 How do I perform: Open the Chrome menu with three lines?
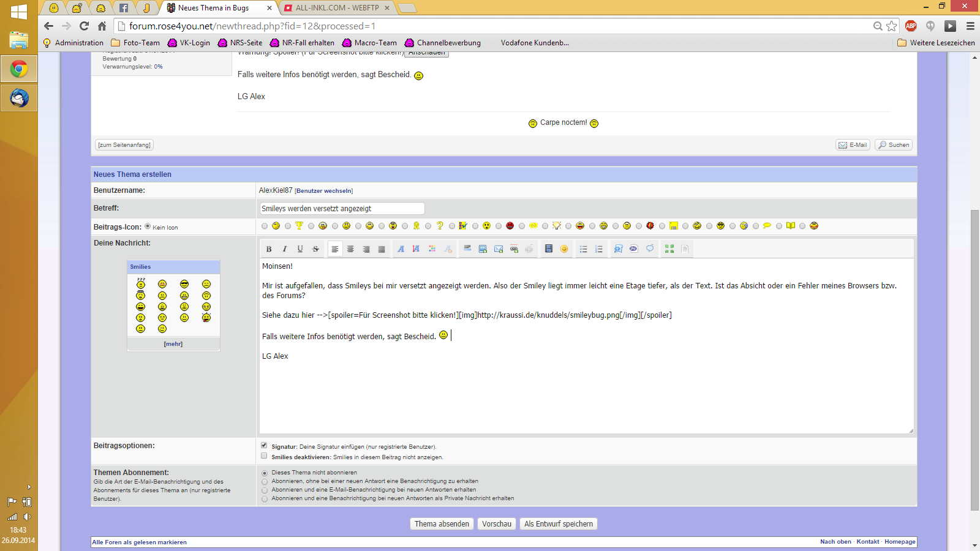970,27
